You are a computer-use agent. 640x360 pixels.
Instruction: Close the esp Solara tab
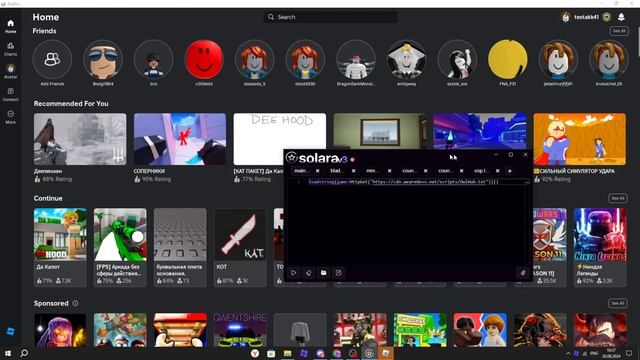coord(498,171)
